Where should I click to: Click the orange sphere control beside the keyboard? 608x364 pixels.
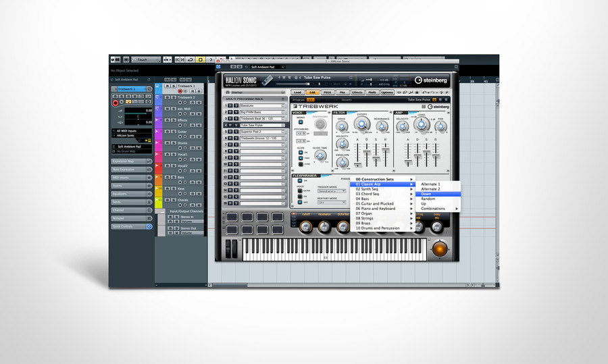440,249
